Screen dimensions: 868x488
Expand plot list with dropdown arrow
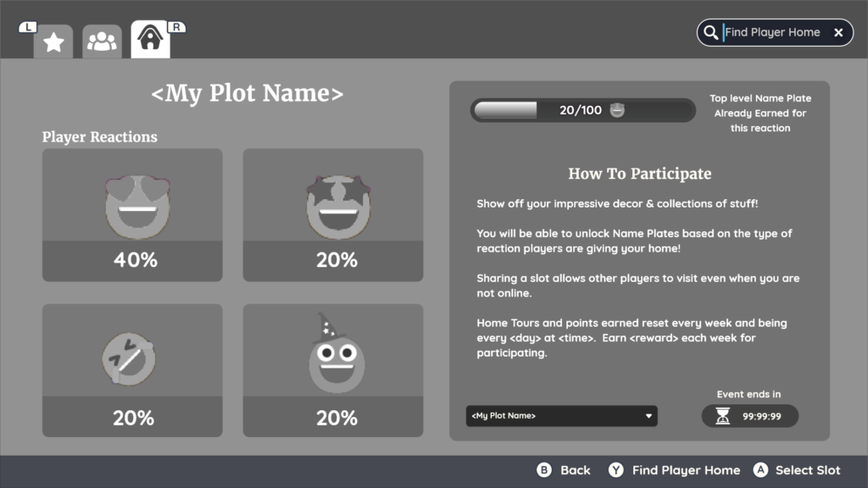(x=648, y=416)
